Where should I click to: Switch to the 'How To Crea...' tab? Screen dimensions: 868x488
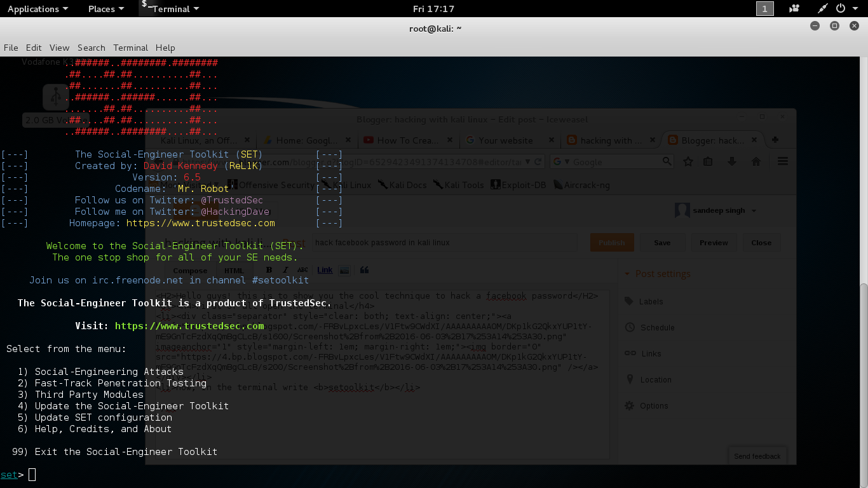point(405,140)
